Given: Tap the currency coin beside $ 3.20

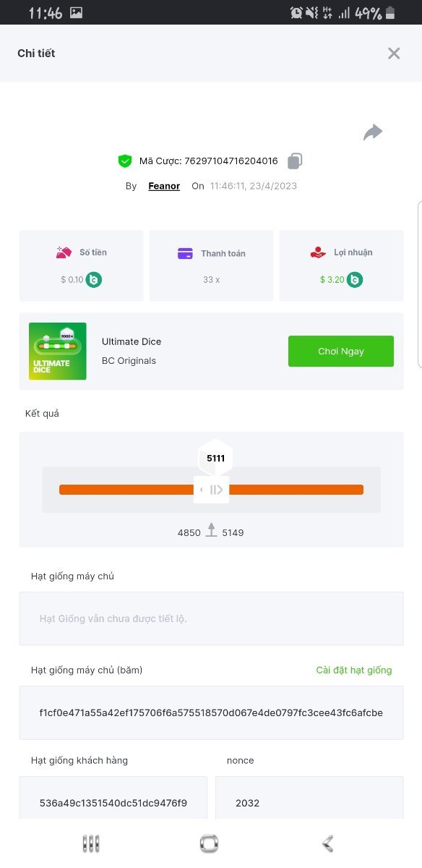Looking at the screenshot, I should 354,279.
